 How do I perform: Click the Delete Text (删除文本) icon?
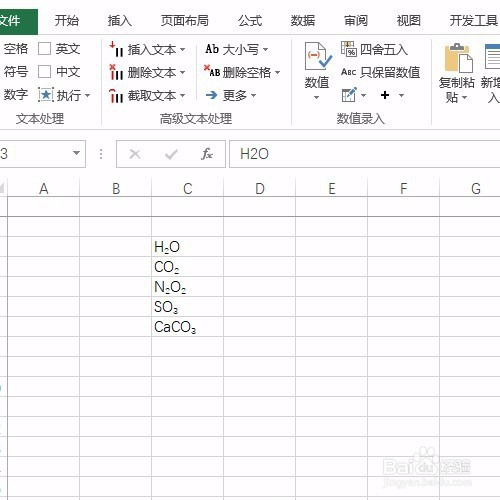116,72
